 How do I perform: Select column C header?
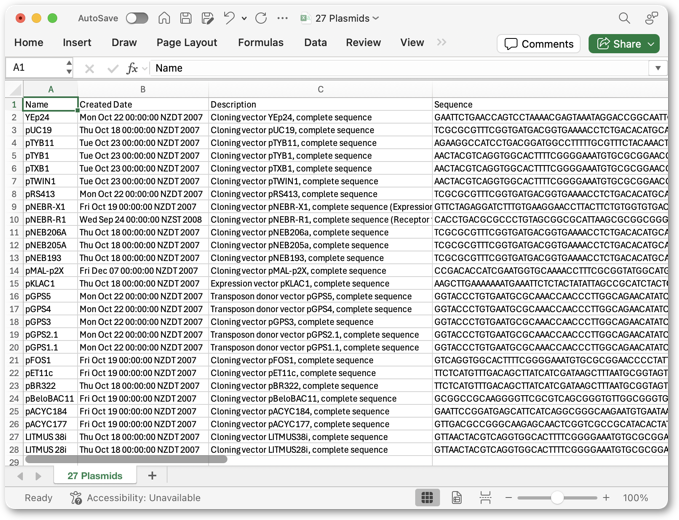coord(320,90)
